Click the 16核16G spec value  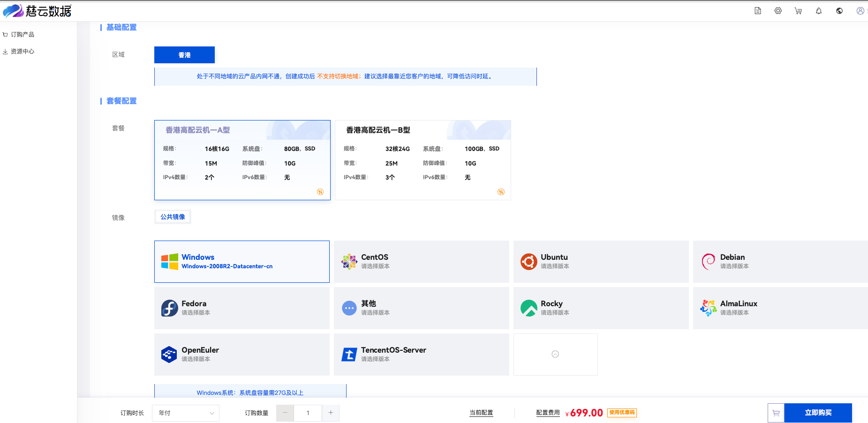tap(217, 149)
